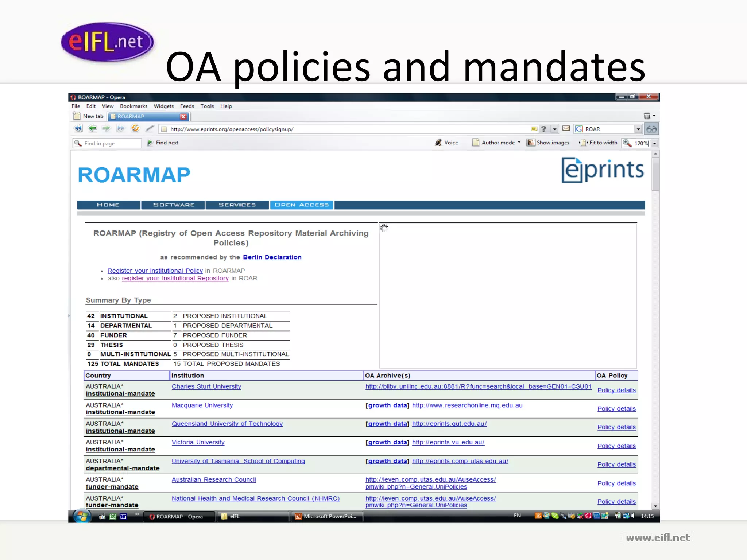Click the Google G search engine icon

click(x=579, y=129)
